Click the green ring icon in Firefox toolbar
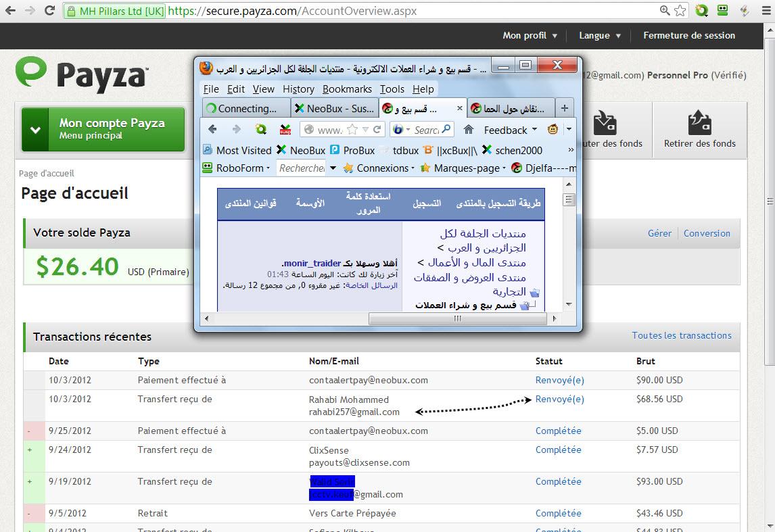The height and width of the screenshot is (532, 775). [x=260, y=129]
